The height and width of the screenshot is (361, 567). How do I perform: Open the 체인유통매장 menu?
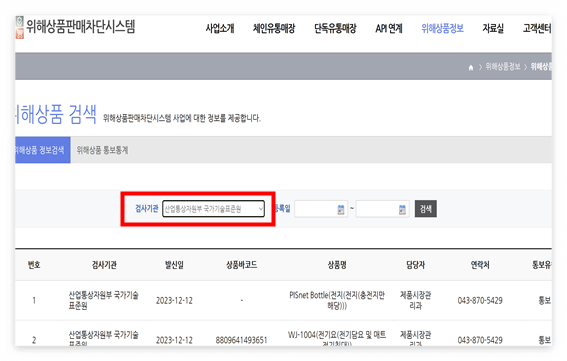274,28
